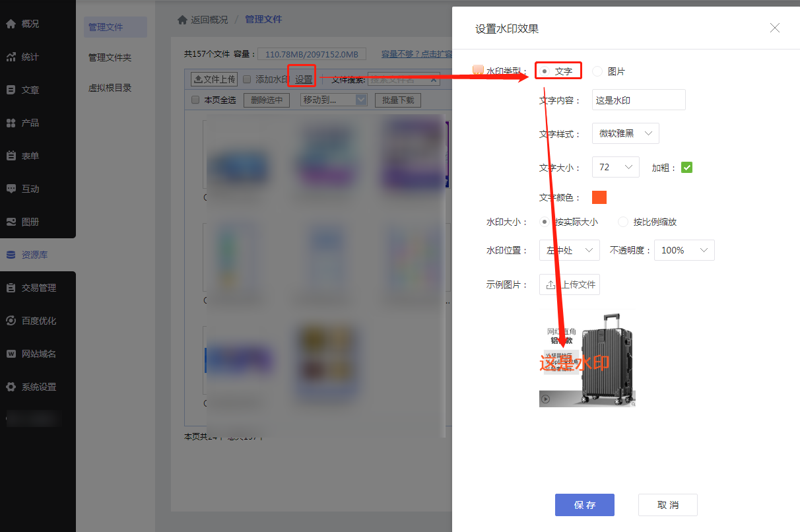Check the 本页全选 select-all checkbox
The image size is (800, 532).
point(195,100)
